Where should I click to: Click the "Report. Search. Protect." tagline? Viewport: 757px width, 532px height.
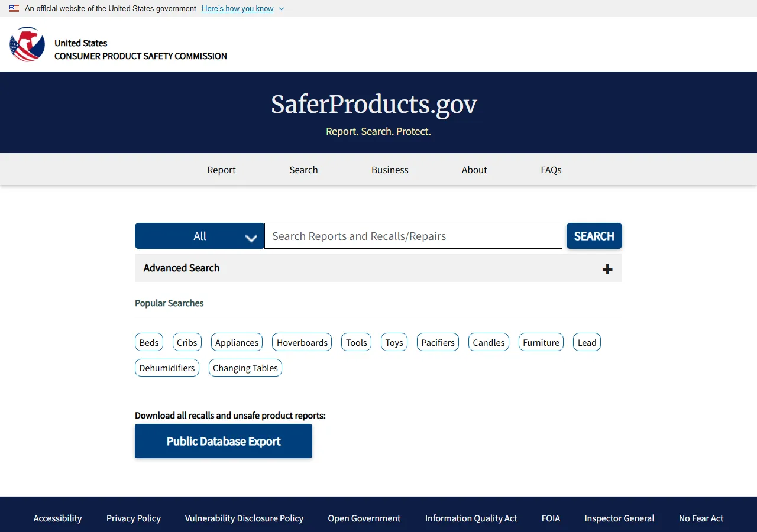pos(378,131)
